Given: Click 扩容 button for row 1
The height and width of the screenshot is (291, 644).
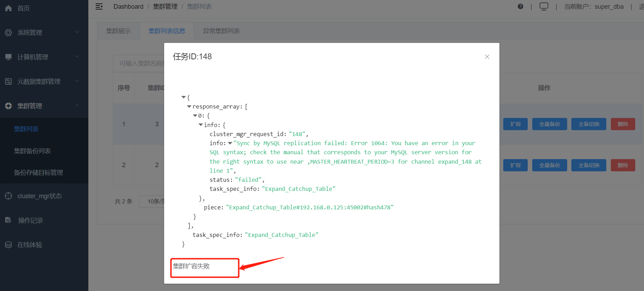Looking at the screenshot, I should (515, 124).
